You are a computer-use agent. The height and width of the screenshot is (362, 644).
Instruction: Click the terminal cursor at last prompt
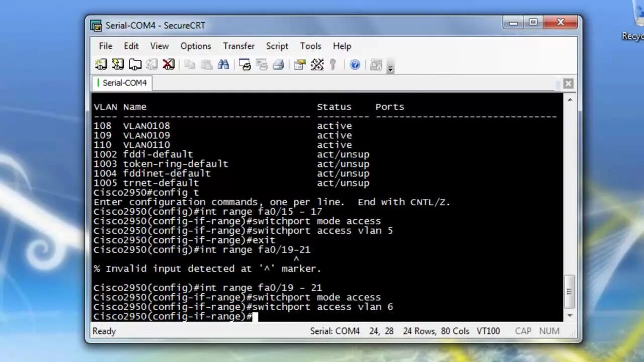point(255,316)
